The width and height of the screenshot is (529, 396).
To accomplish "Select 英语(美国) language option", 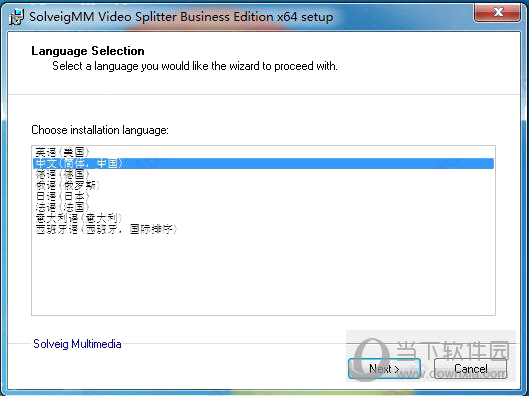I will pyautogui.click(x=263, y=152).
